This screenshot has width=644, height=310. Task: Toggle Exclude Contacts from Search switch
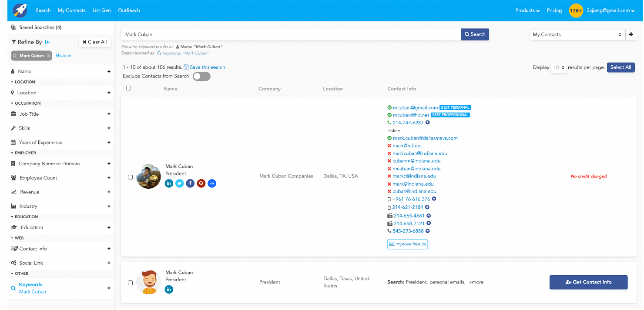click(201, 77)
